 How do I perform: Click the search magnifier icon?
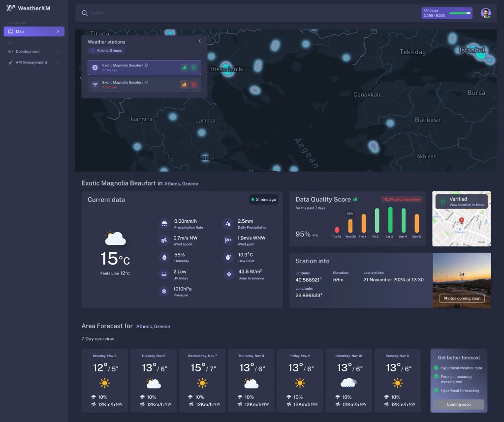[85, 13]
